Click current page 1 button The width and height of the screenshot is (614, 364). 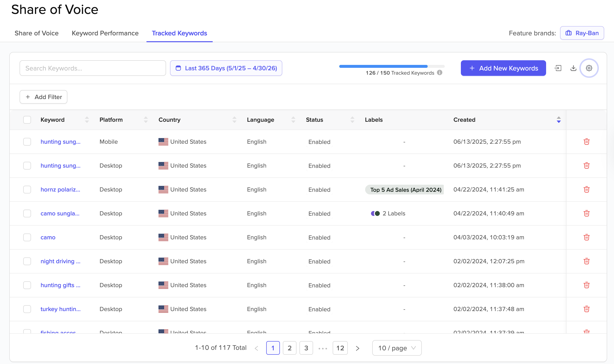(273, 348)
